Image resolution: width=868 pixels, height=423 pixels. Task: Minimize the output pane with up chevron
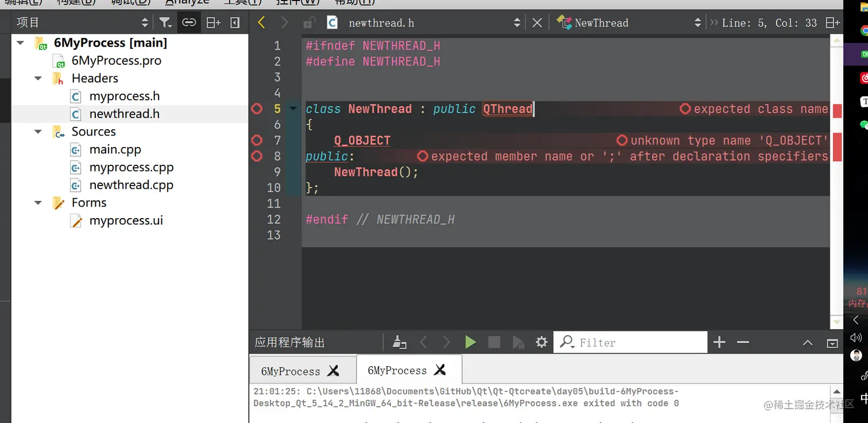coord(808,343)
